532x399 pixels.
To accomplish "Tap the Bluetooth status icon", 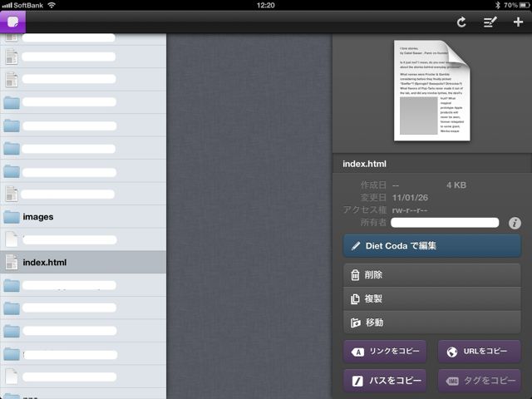I will click(x=498, y=5).
